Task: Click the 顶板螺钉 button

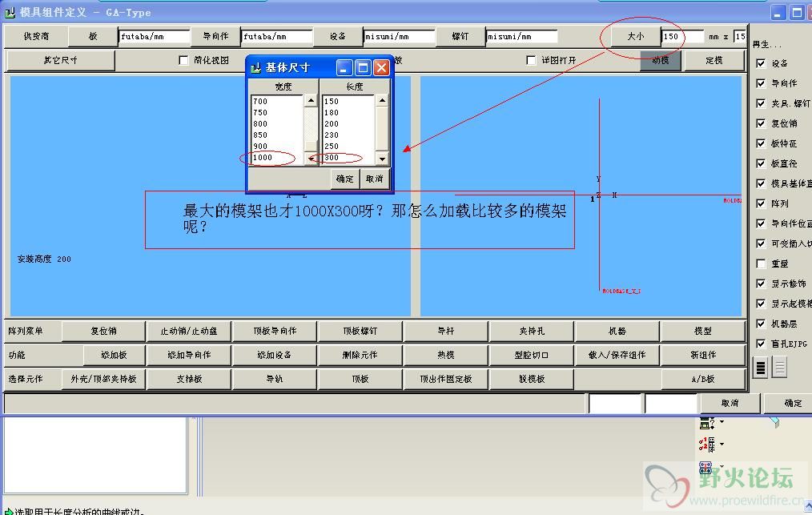Action: pyautogui.click(x=360, y=331)
